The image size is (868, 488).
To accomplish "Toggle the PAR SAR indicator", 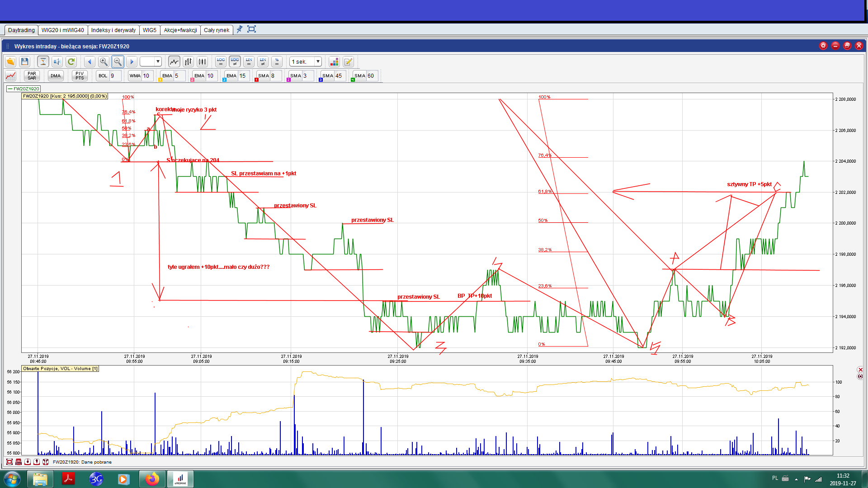I will [x=32, y=75].
